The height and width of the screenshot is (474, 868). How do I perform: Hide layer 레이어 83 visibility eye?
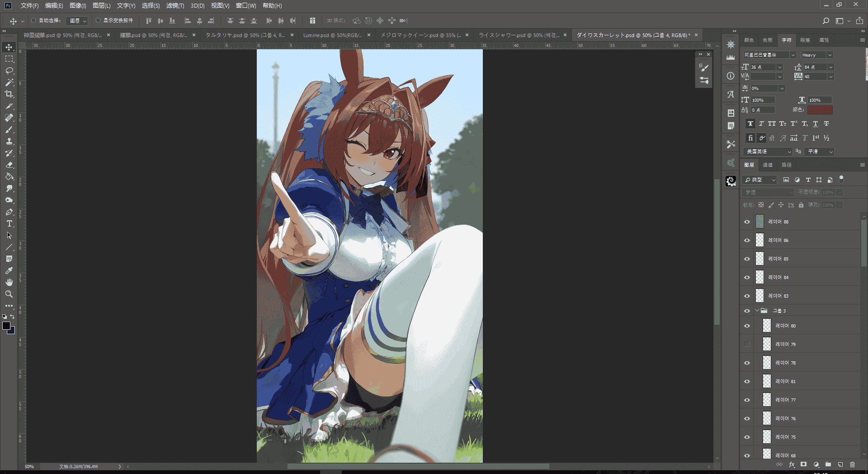pos(747,296)
